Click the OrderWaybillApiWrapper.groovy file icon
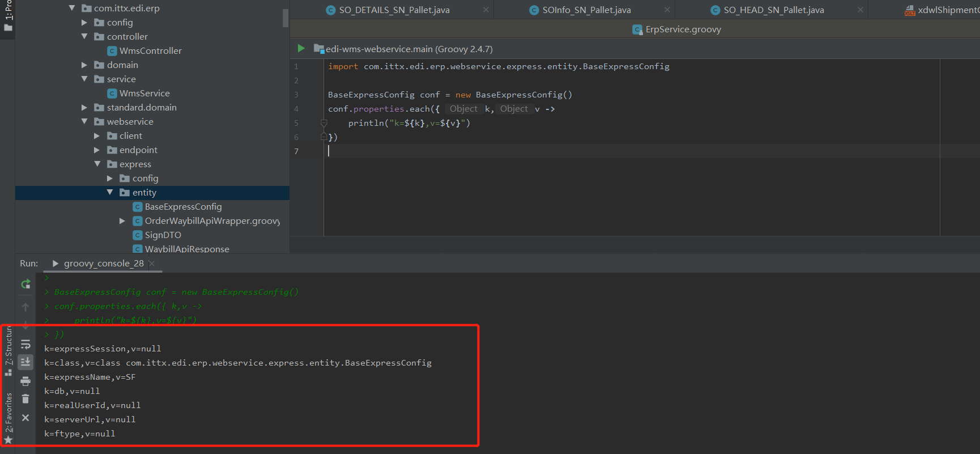This screenshot has width=980, height=454. (137, 221)
